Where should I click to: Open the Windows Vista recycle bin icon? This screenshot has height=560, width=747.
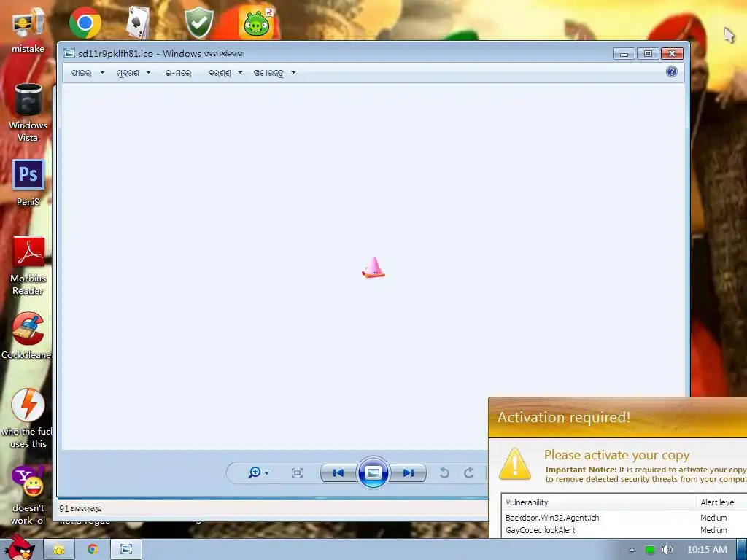pyautogui.click(x=28, y=112)
